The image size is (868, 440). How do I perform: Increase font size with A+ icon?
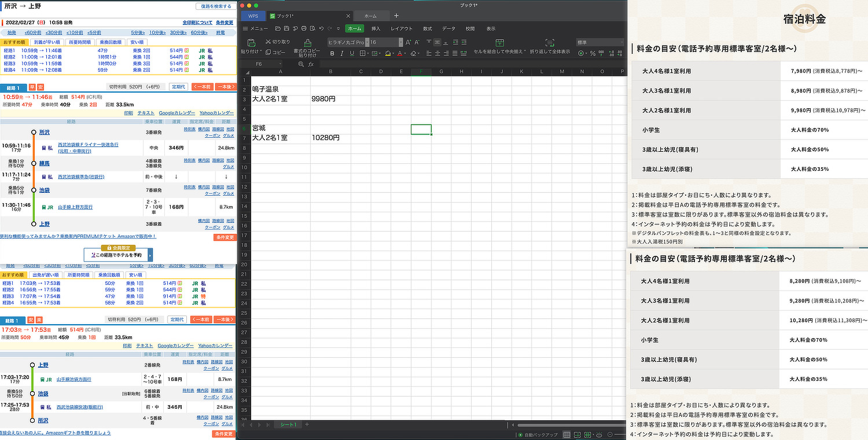point(408,42)
